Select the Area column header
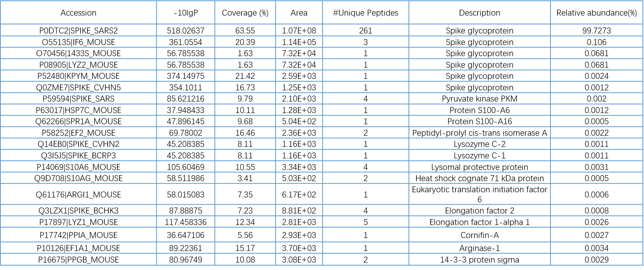Image resolution: width=644 pixels, height=270 pixels. (299, 13)
